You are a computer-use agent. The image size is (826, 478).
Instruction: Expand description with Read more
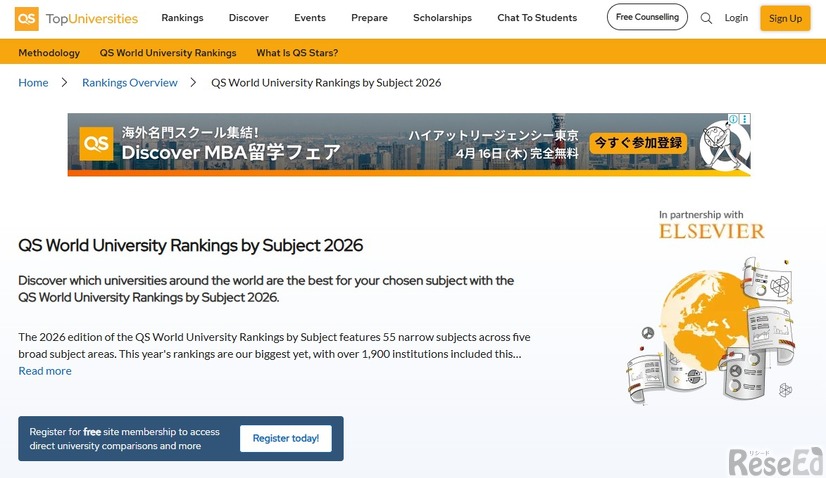pyautogui.click(x=45, y=371)
